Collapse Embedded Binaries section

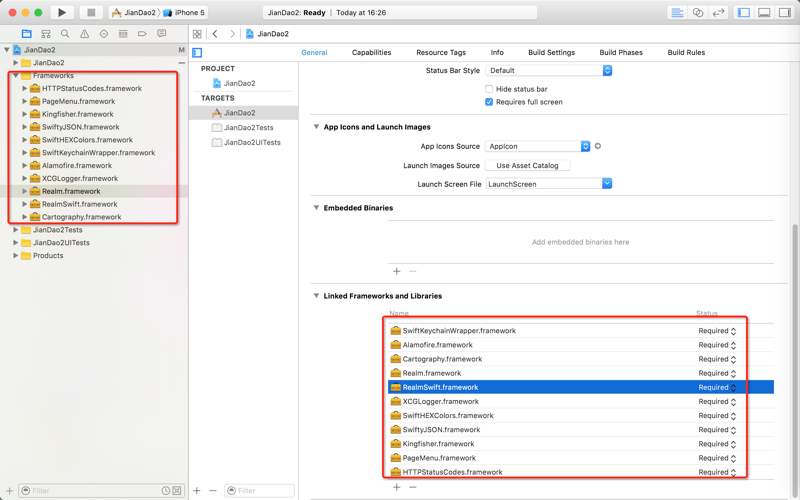[316, 208]
